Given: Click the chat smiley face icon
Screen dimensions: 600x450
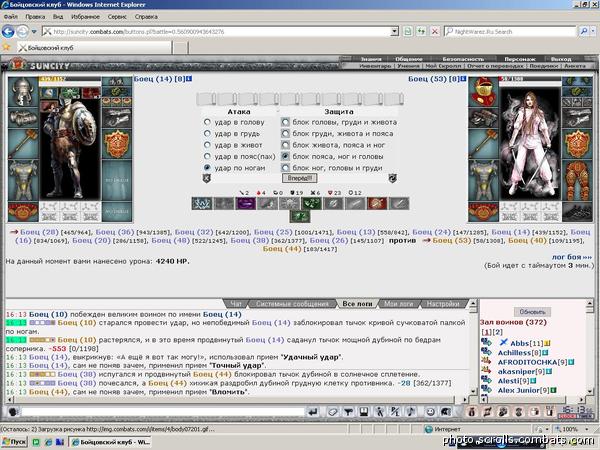Looking at the screenshot, I should point(430,412).
